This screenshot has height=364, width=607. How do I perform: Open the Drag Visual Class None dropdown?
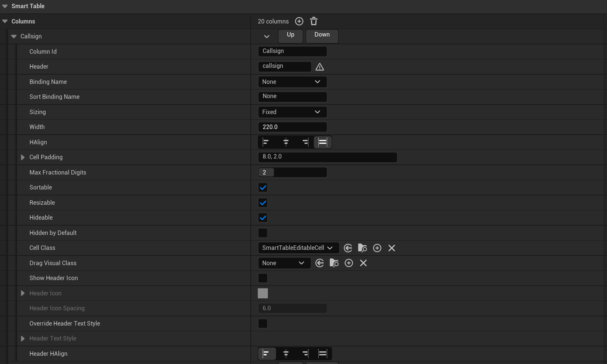pos(284,263)
